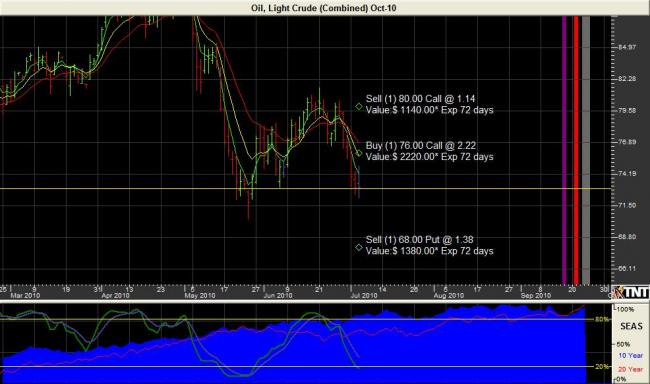Click the Aug 2010 date axis label
The image size is (650, 384).
tap(449, 296)
